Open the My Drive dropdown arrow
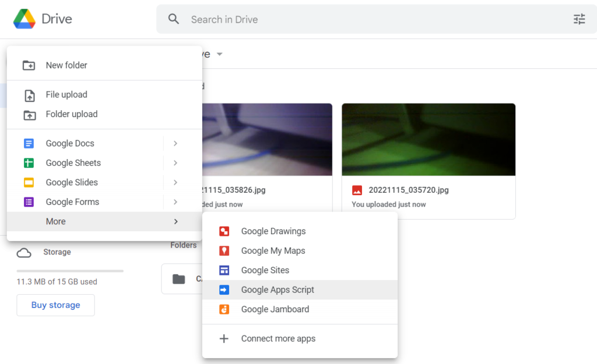This screenshot has height=364, width=597. click(x=220, y=54)
